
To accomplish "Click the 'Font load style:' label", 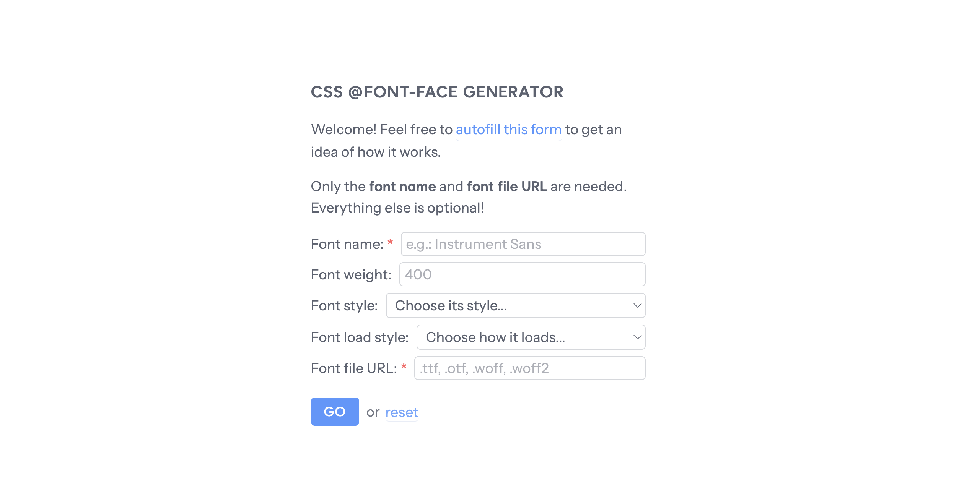I will point(360,337).
